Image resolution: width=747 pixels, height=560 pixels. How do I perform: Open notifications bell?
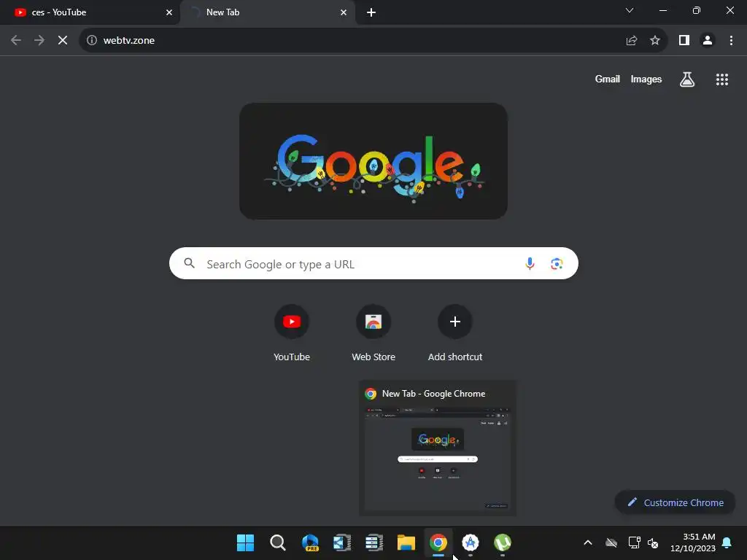point(727,542)
